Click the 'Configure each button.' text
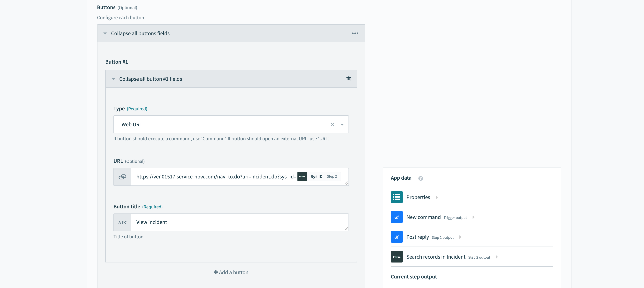Viewport: 644px width, 288px height. pos(121,18)
